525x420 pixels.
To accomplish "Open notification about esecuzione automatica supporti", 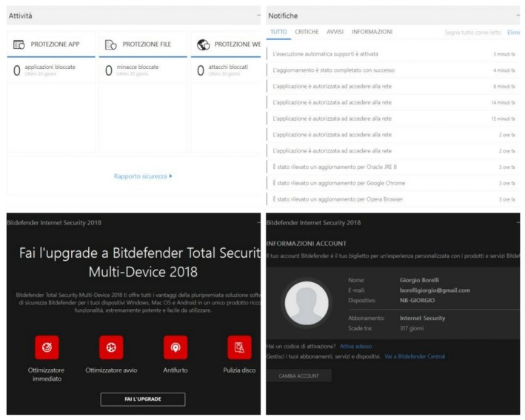I will [393, 54].
